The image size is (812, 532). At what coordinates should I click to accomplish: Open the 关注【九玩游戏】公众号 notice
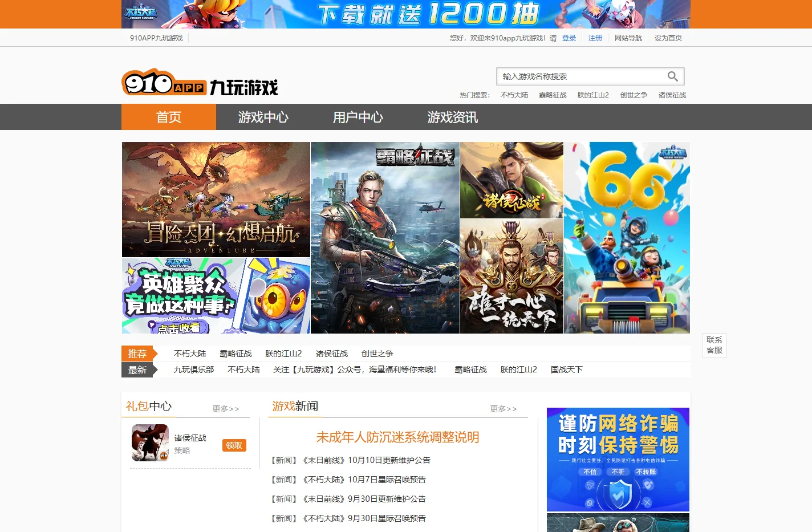click(x=355, y=369)
